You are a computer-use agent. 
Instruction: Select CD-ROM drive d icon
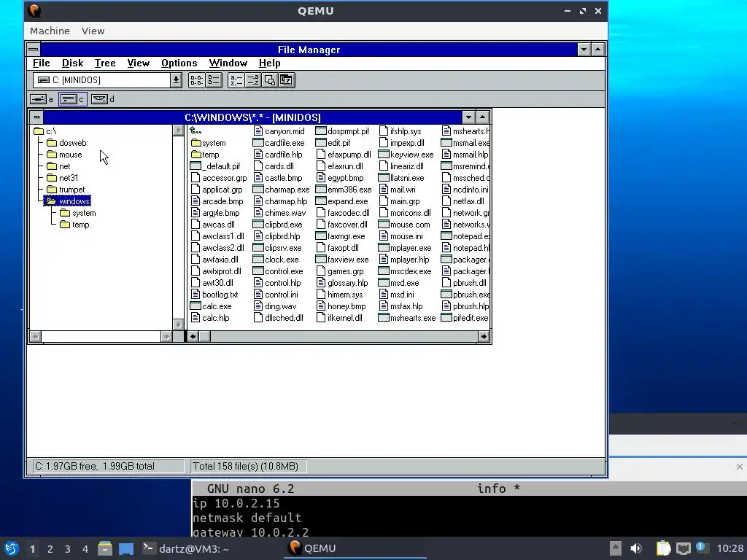tap(102, 99)
